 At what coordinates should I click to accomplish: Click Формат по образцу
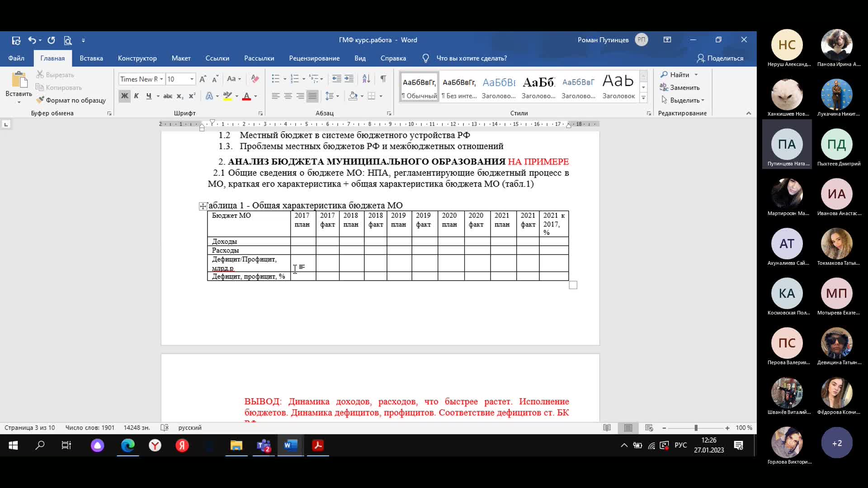(x=71, y=100)
